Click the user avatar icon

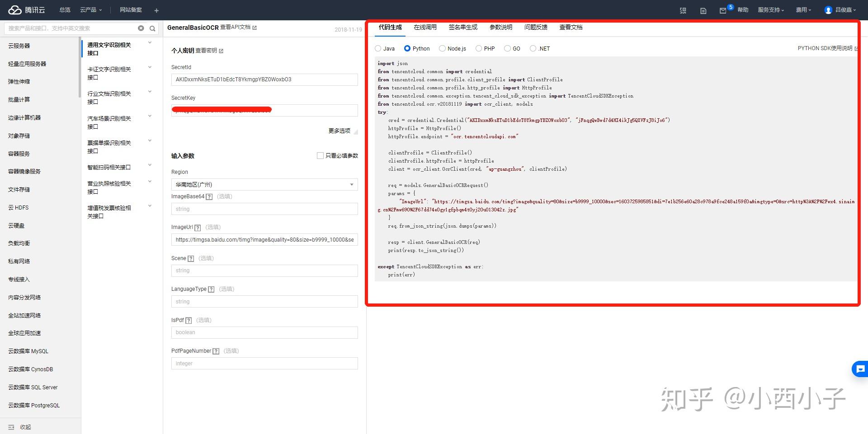[x=828, y=10]
